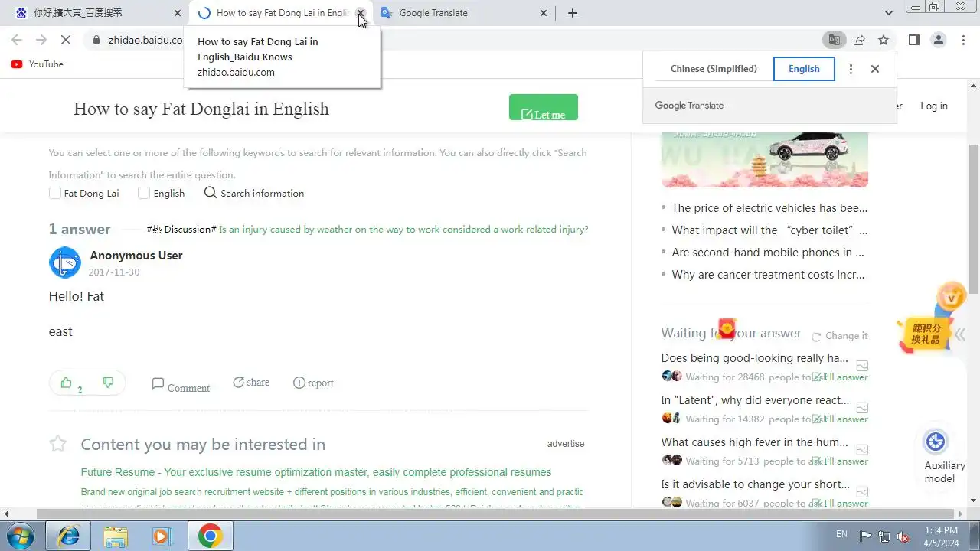Open the tab search dropdown arrow
The width and height of the screenshot is (980, 551).
click(889, 13)
